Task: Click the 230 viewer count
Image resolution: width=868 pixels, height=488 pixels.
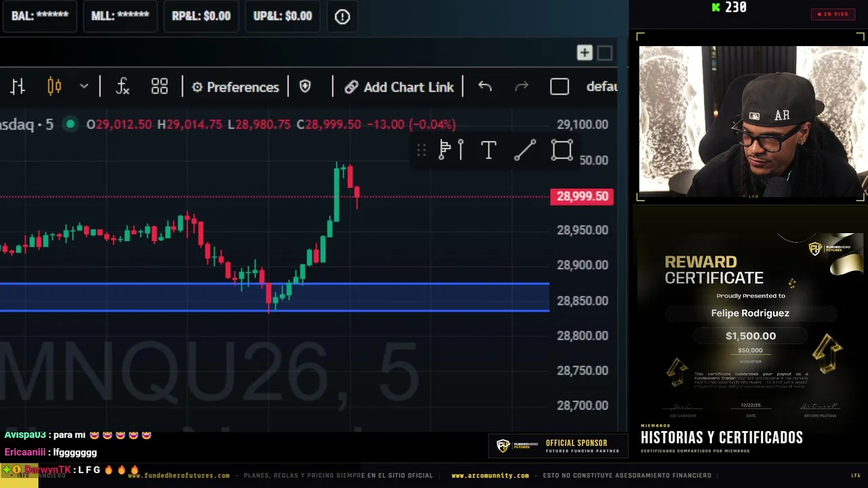Action: coord(736,7)
